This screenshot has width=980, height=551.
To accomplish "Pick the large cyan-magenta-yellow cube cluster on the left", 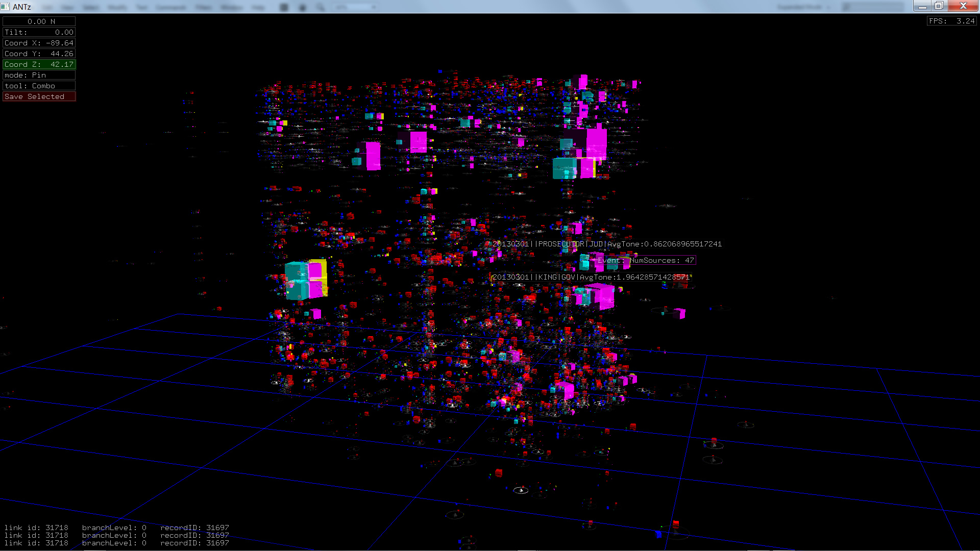I will tap(306, 280).
